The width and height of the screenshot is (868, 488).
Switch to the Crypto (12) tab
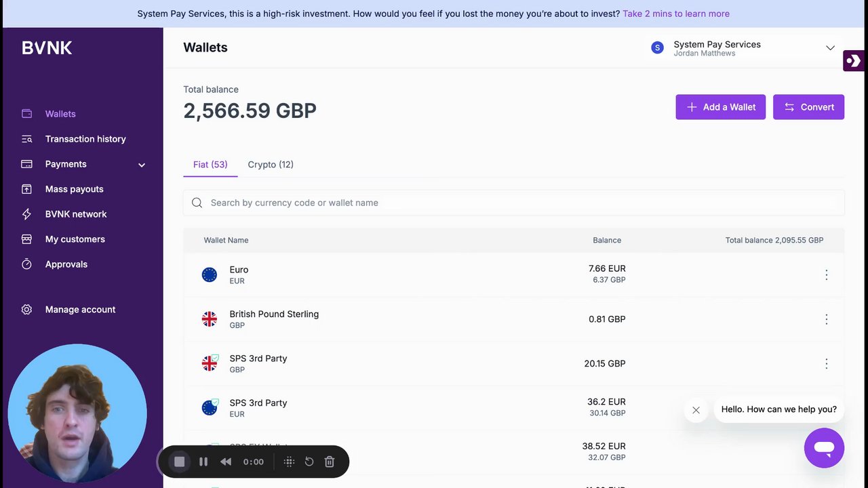click(271, 165)
